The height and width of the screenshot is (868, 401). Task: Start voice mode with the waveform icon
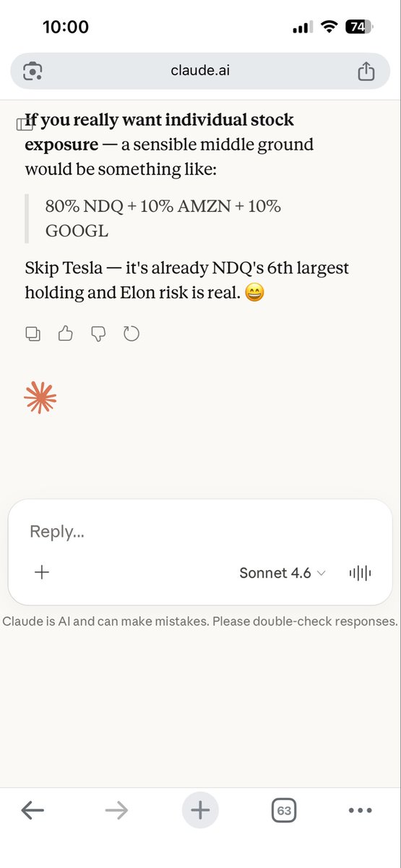360,573
